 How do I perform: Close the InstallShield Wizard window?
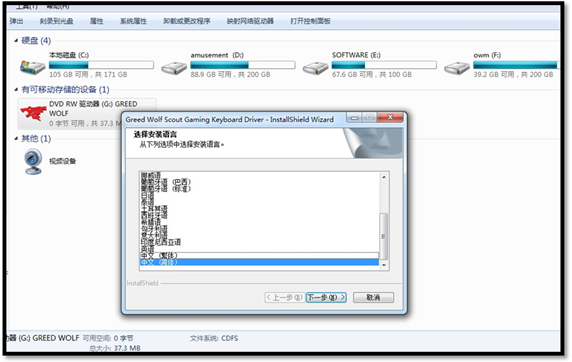coord(390,118)
